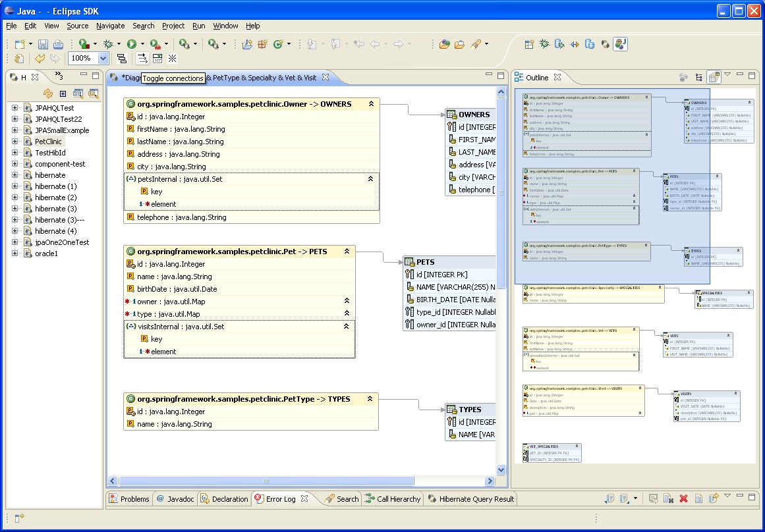
Task: Open the Criteria editor icon in configurations panel
Action: pyautogui.click(x=93, y=93)
